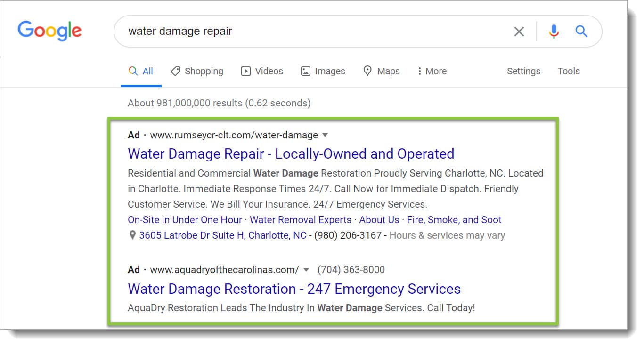Image resolution: width=644 pixels, height=346 pixels.
Task: Open the Images tab
Action: click(323, 71)
